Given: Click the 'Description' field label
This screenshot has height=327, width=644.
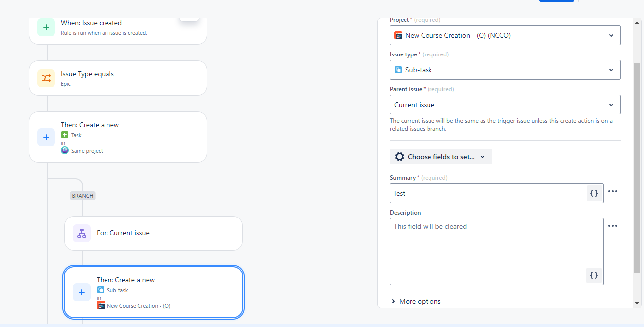Looking at the screenshot, I should [405, 213].
